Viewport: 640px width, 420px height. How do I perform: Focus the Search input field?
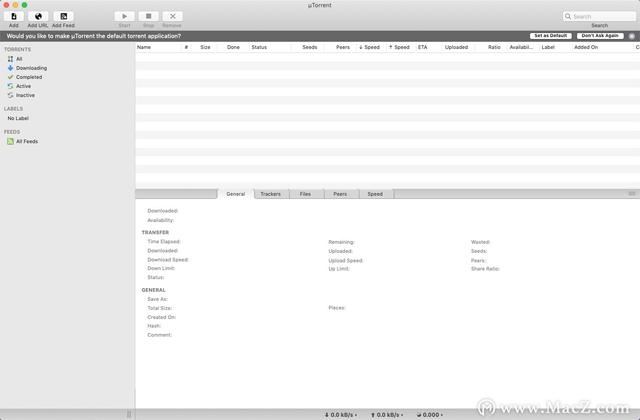(599, 16)
